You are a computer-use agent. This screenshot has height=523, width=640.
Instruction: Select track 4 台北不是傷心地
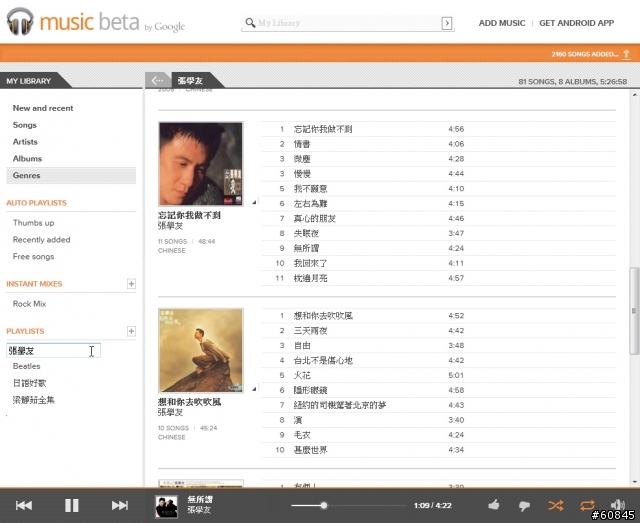click(x=438, y=360)
